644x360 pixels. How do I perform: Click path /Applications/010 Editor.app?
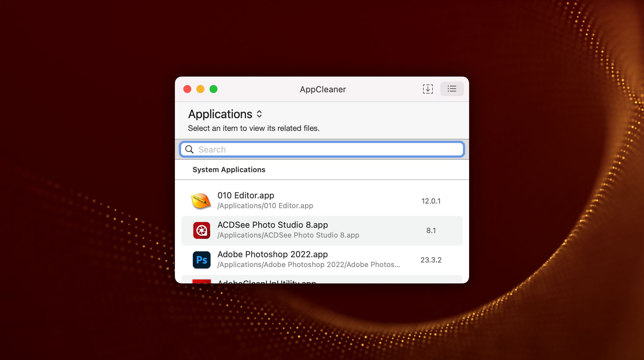[x=265, y=206]
